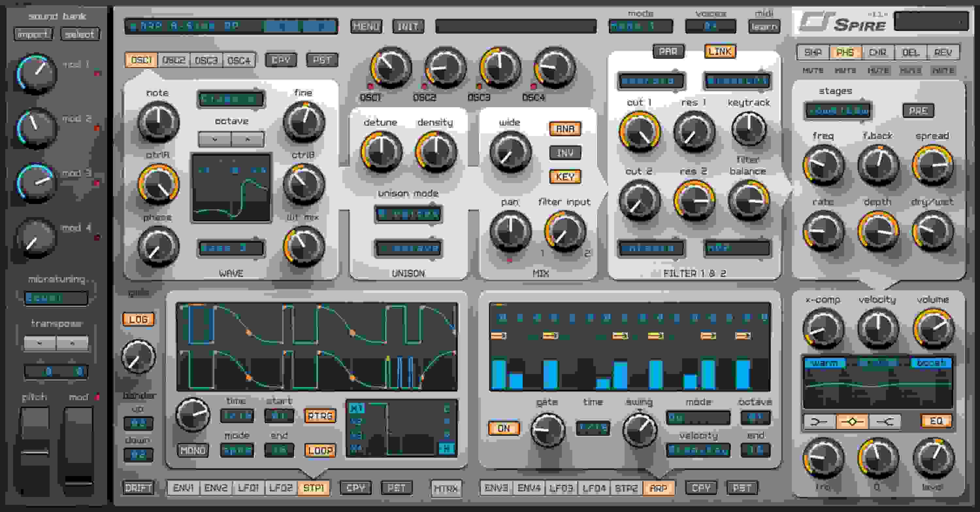The image size is (980, 512).
Task: Click INIT to initialize the patch
Action: tap(408, 27)
